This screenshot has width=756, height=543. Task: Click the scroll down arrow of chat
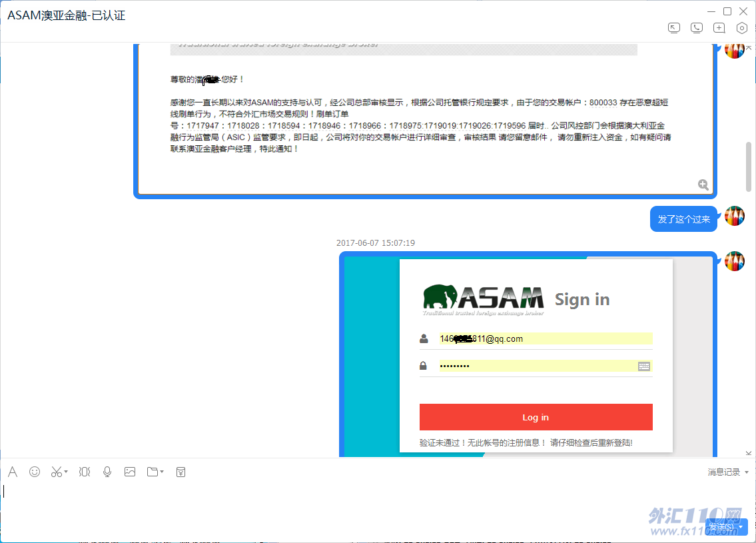pyautogui.click(x=748, y=453)
